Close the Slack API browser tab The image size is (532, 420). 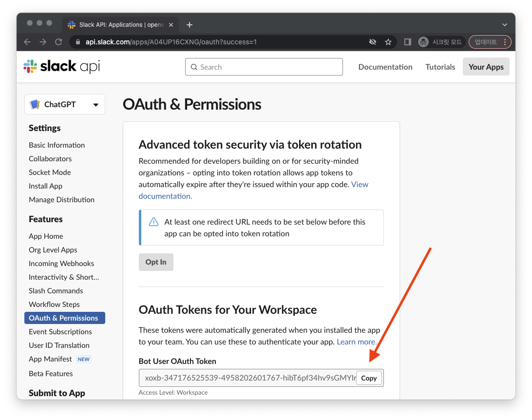click(x=171, y=25)
